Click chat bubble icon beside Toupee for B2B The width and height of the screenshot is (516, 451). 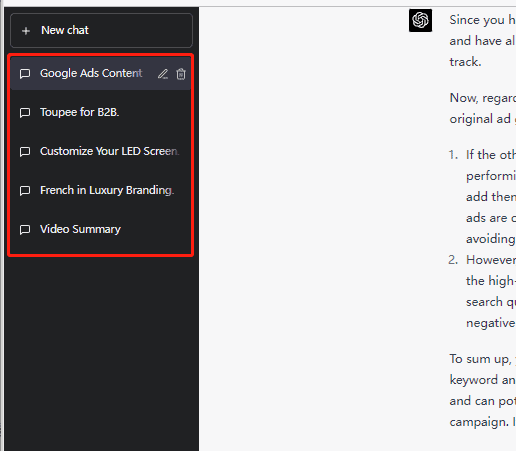click(25, 113)
